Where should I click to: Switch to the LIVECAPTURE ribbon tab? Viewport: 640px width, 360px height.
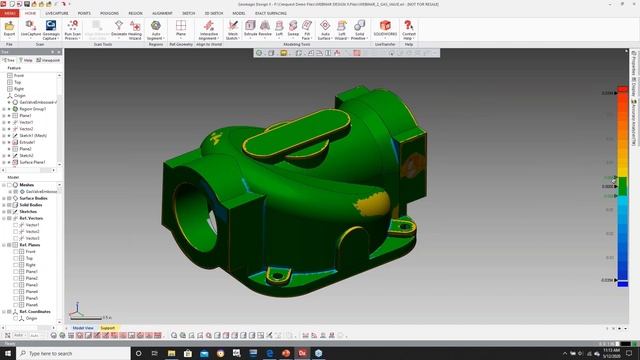57,13
